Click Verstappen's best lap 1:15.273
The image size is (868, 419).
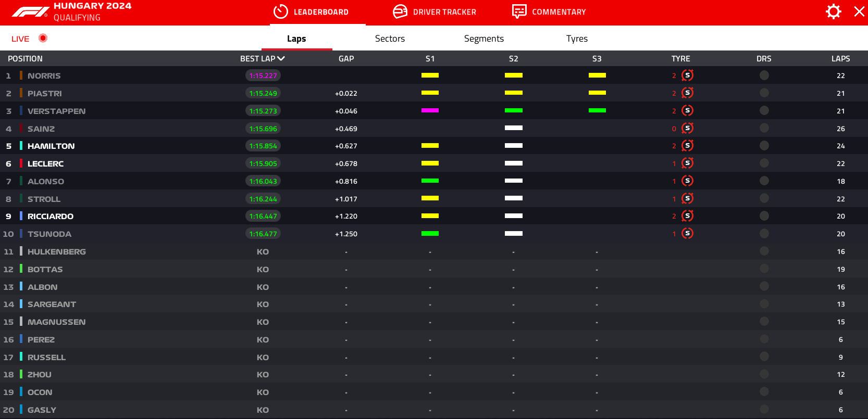pyautogui.click(x=263, y=111)
